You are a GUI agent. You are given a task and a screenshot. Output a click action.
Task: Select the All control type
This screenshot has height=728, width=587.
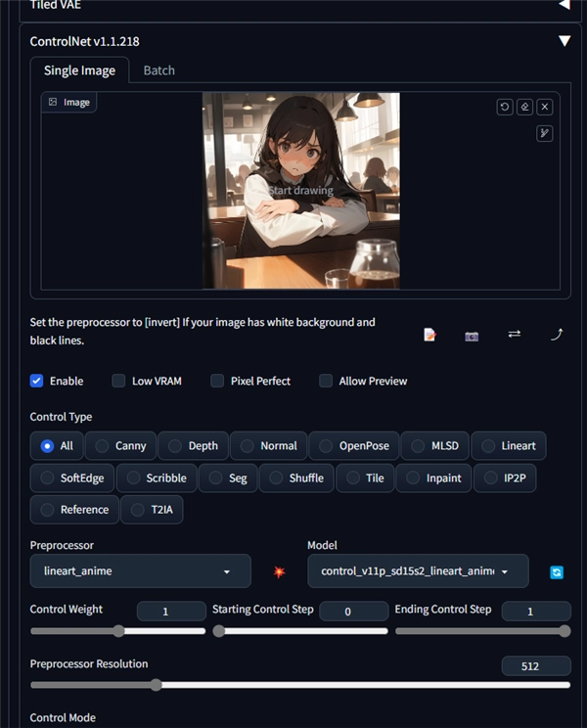(x=57, y=446)
